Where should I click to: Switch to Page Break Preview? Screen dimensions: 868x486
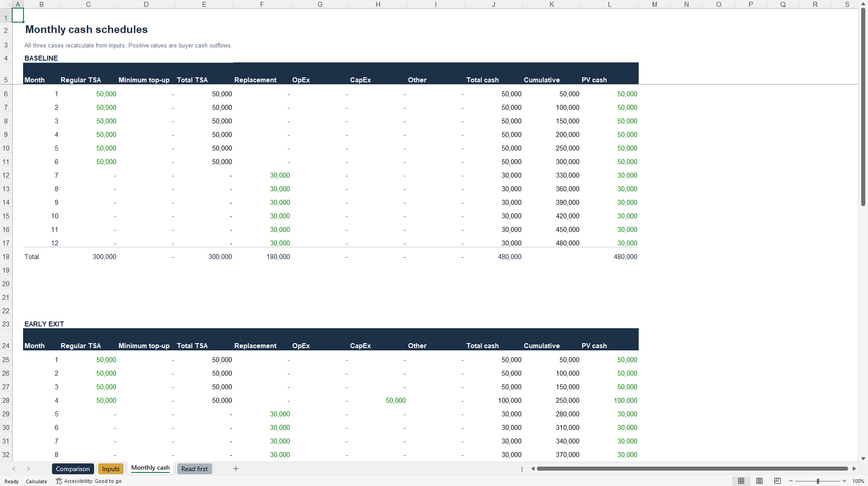tap(778, 481)
